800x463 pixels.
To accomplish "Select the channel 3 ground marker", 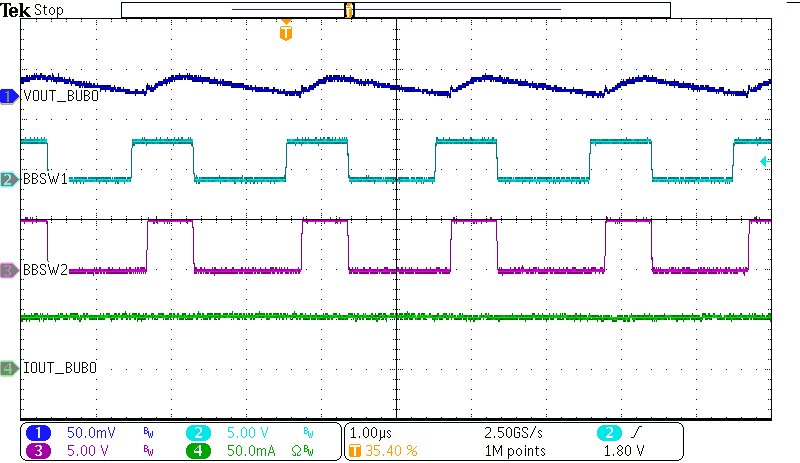I will coord(9,270).
